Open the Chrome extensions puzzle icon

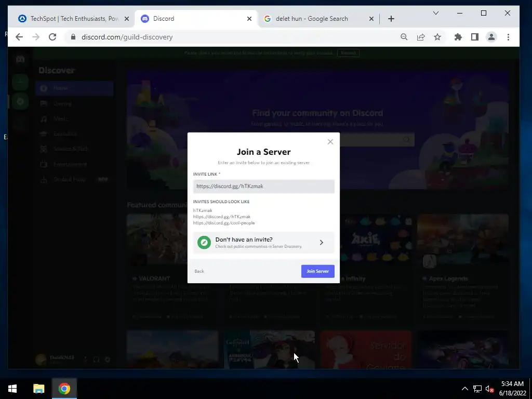pyautogui.click(x=458, y=37)
